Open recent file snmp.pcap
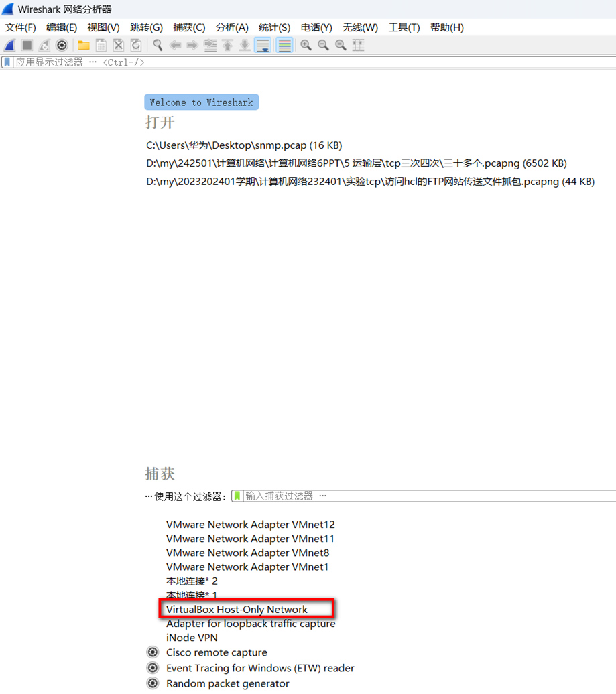The image size is (616, 694). tap(244, 145)
